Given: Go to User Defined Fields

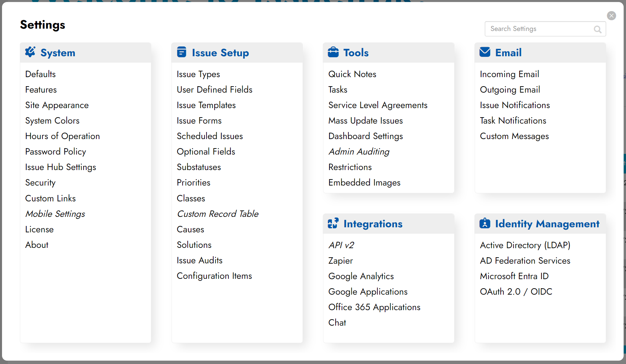Looking at the screenshot, I should (215, 90).
